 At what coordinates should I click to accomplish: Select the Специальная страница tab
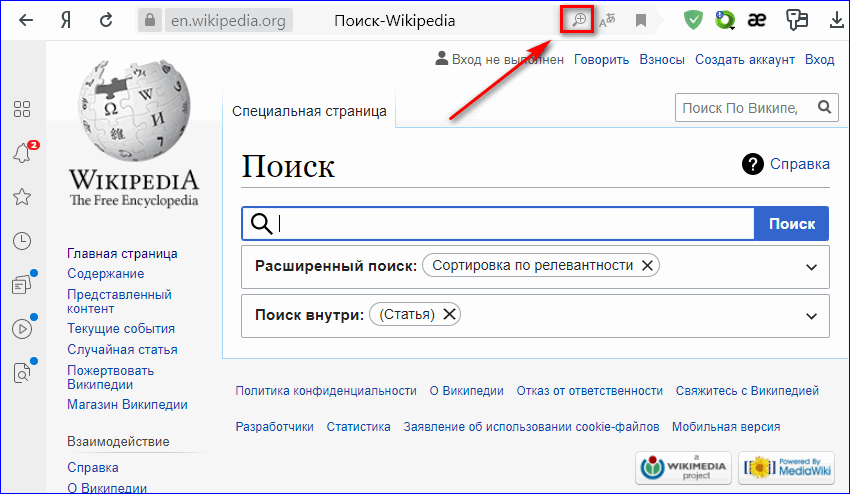click(x=309, y=111)
